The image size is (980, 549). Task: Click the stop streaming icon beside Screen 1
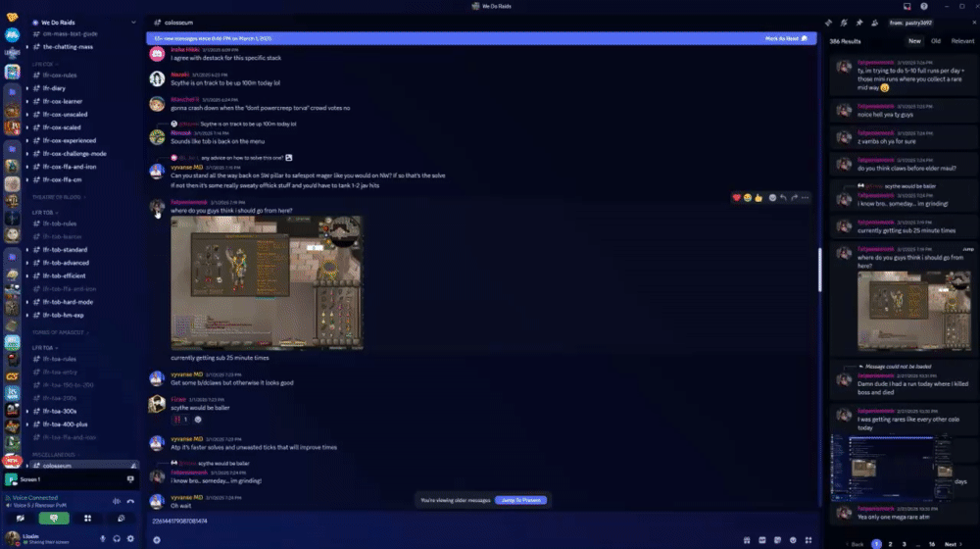pyautogui.click(x=130, y=479)
